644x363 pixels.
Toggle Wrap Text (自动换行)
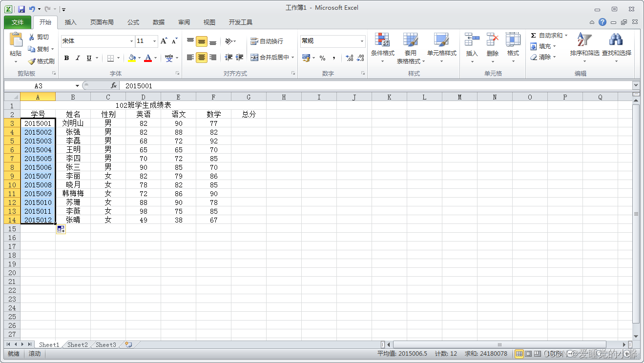(x=267, y=41)
